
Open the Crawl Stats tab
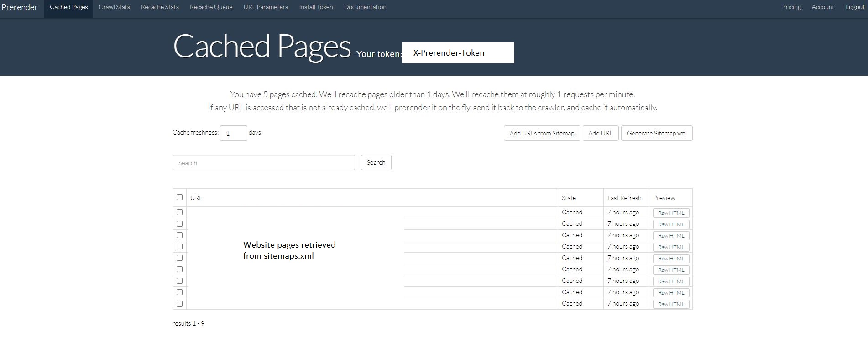114,7
